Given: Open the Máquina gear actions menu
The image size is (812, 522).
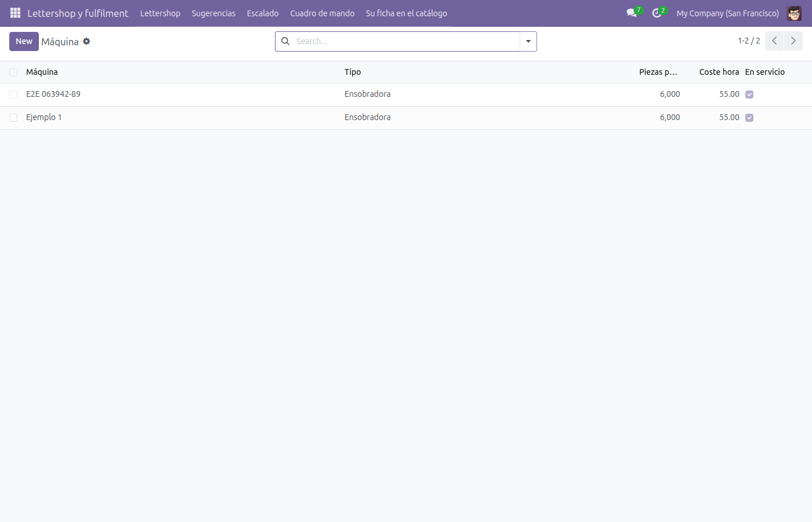Looking at the screenshot, I should [x=86, y=41].
